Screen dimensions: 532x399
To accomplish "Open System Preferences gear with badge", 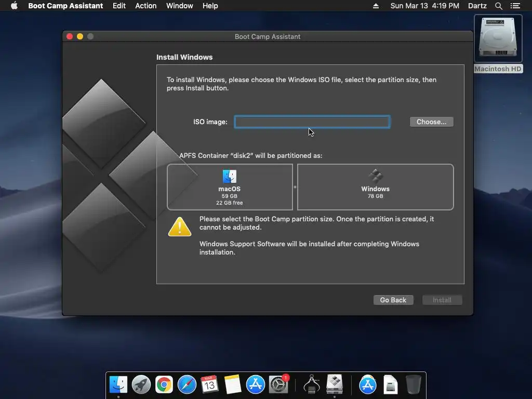I will [x=278, y=384].
